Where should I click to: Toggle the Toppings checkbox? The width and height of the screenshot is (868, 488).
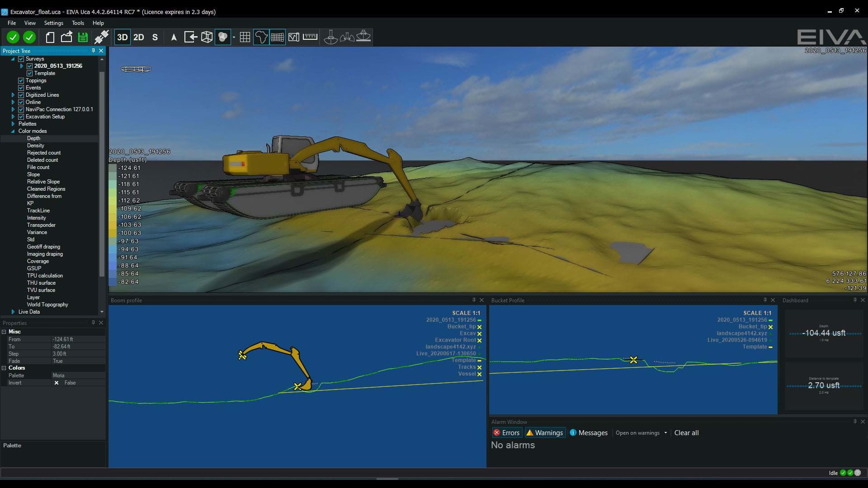coord(21,80)
